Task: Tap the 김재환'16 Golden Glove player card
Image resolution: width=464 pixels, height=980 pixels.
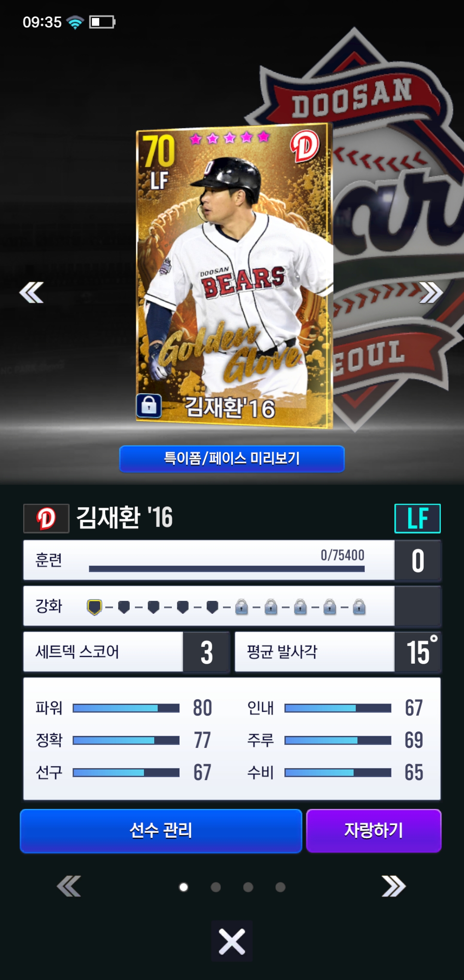Action: tap(234, 276)
